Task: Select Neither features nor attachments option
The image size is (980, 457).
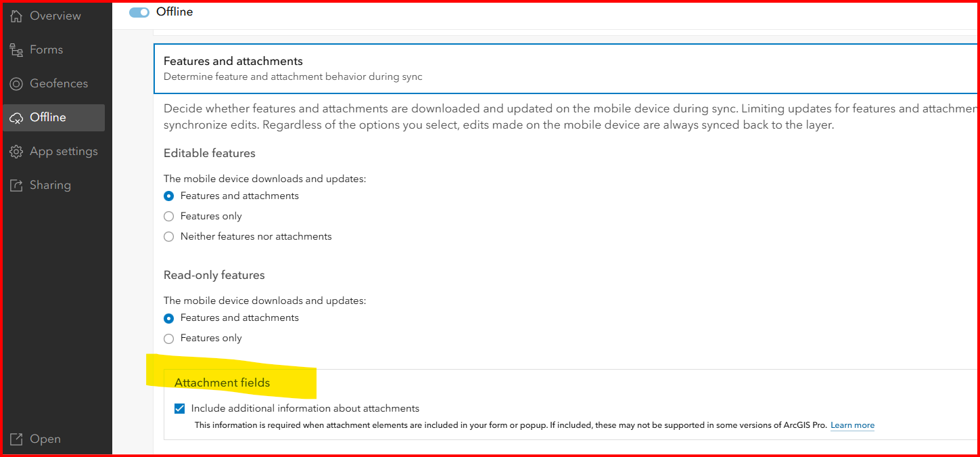Action: pos(169,237)
